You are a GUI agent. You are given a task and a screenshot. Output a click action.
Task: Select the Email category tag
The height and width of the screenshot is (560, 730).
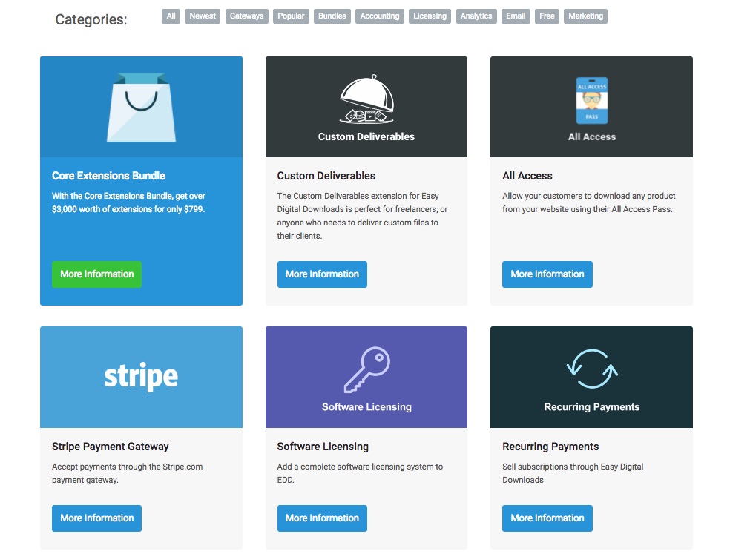coord(516,16)
